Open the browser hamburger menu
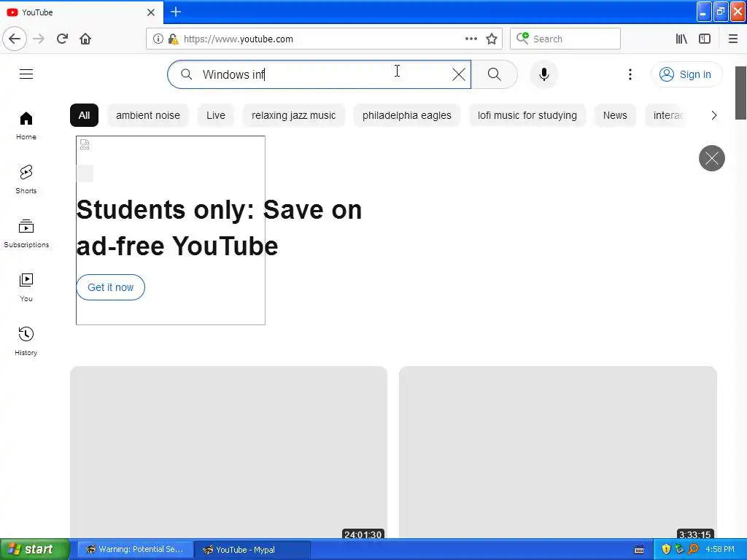747x560 pixels. (733, 39)
